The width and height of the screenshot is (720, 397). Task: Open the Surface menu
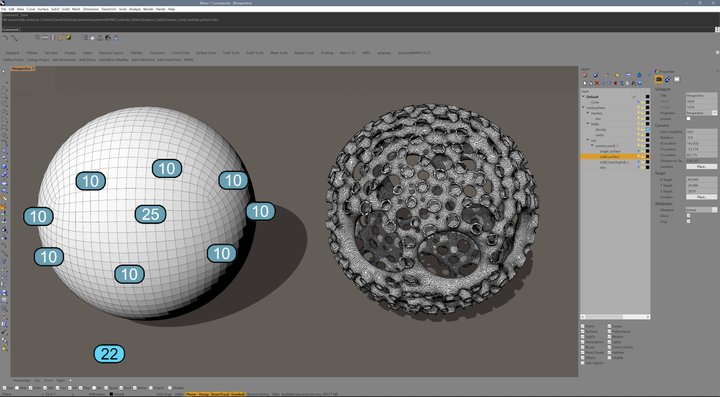43,9
